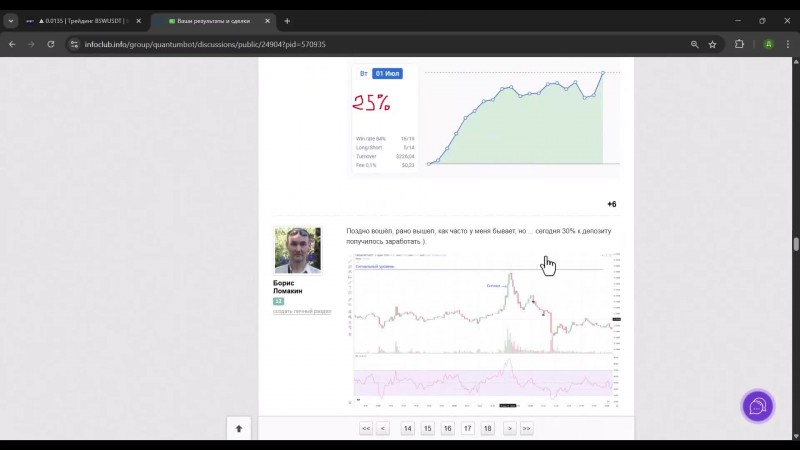Viewport: 800px width, 450px height.
Task: View site information icon in address bar
Action: (74, 44)
